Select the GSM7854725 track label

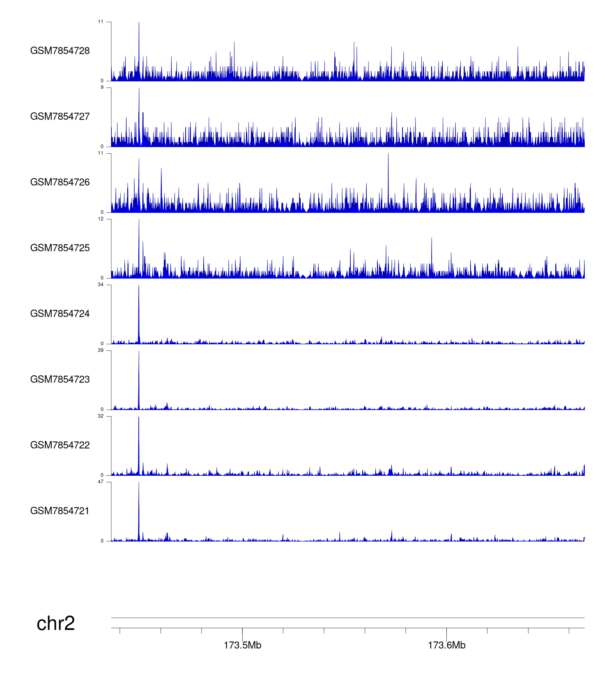(60, 248)
